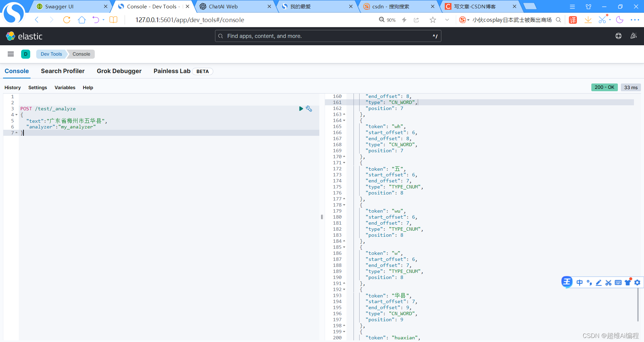Open Sogou IME soft keyboard
This screenshot has height=342, width=644.
coord(618,282)
